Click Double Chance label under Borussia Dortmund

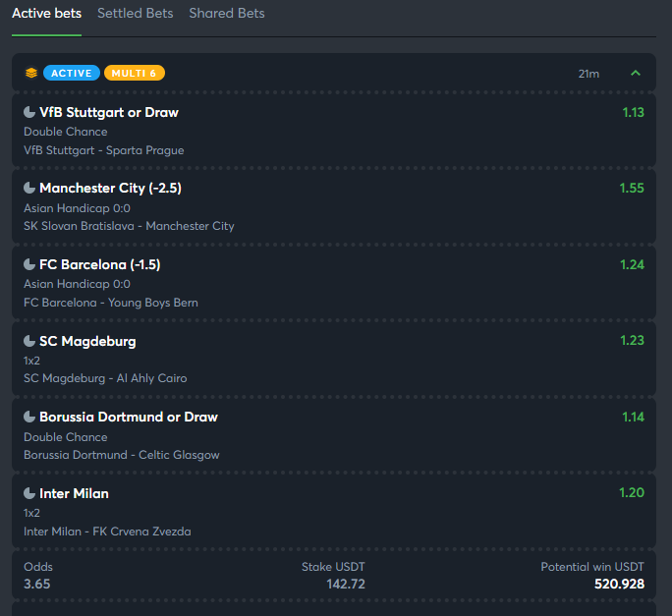coord(66,437)
